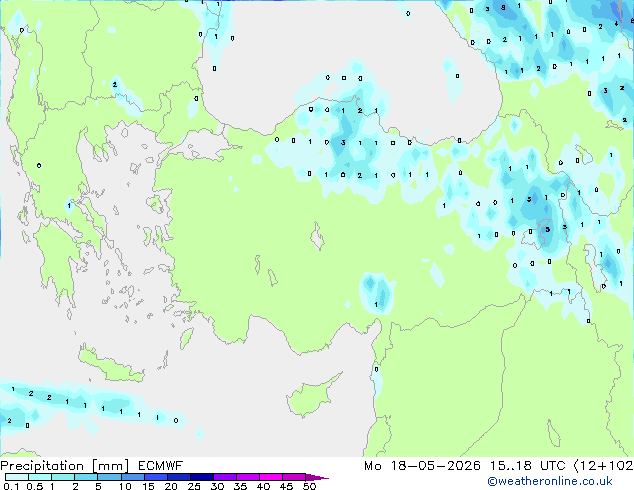The image size is (634, 490).
Task: Click the ECMWF model label
Action: pyautogui.click(x=161, y=466)
